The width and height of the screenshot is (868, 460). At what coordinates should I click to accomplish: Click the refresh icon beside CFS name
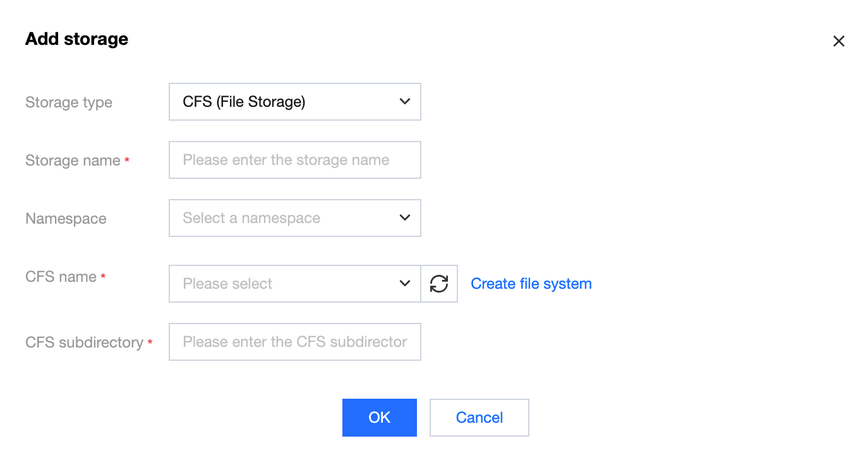pos(439,284)
